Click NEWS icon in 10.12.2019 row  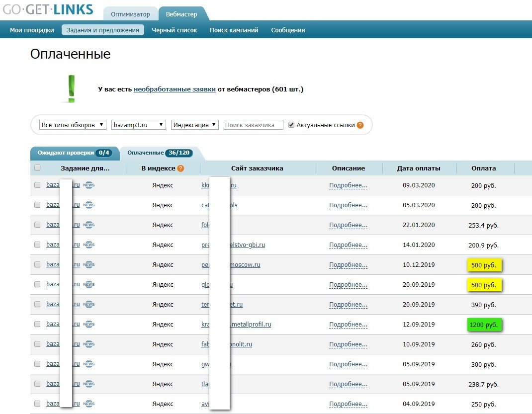click(89, 264)
